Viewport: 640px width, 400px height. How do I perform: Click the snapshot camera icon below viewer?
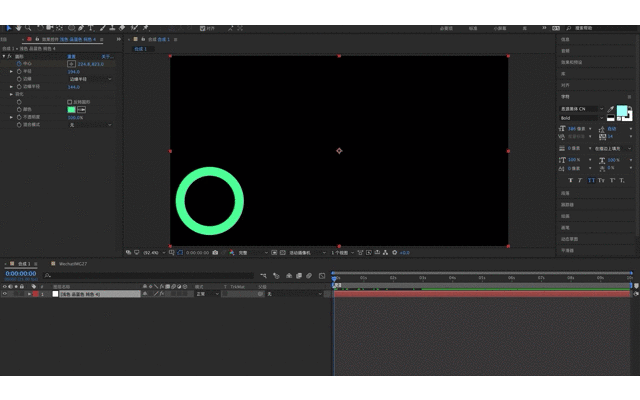tap(215, 253)
